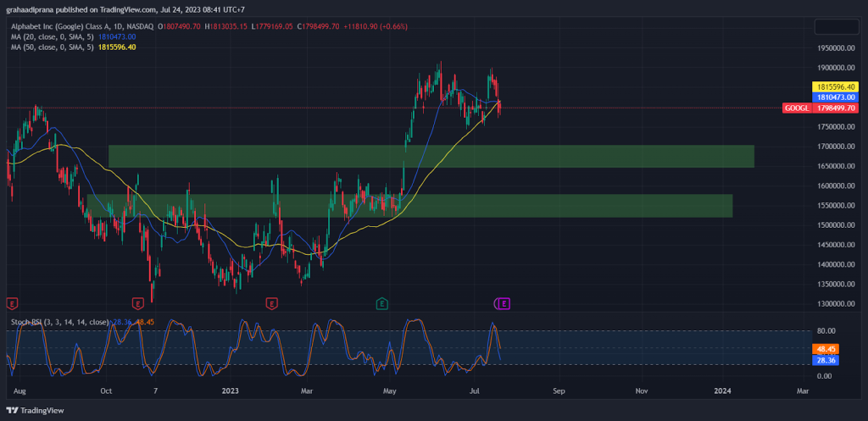Click the orange 48.45 label on Stoch scale
The height and width of the screenshot is (421, 868).
[826, 349]
